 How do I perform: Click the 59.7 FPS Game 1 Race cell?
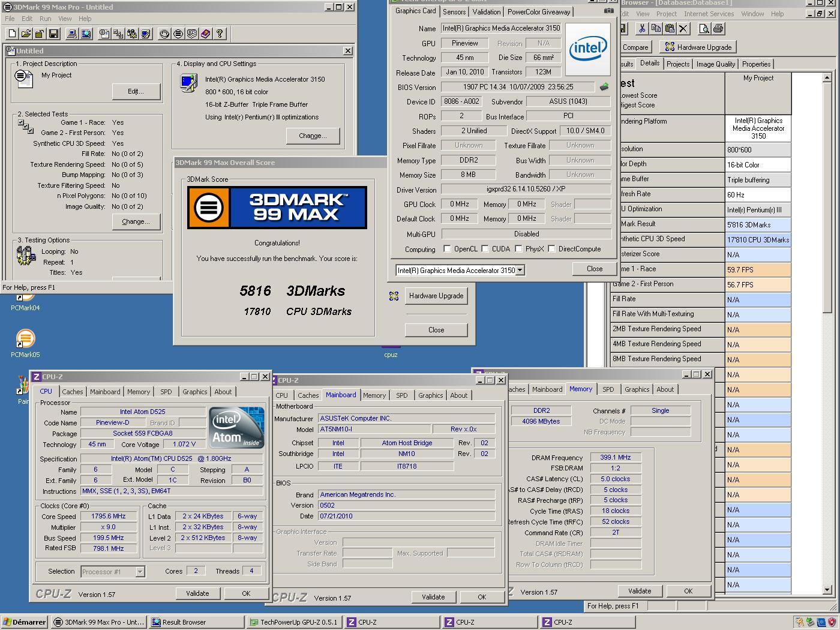click(x=758, y=270)
